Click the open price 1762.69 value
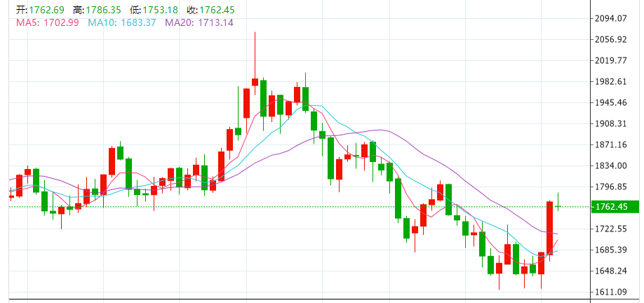The height and width of the screenshot is (303, 644). click(x=47, y=10)
